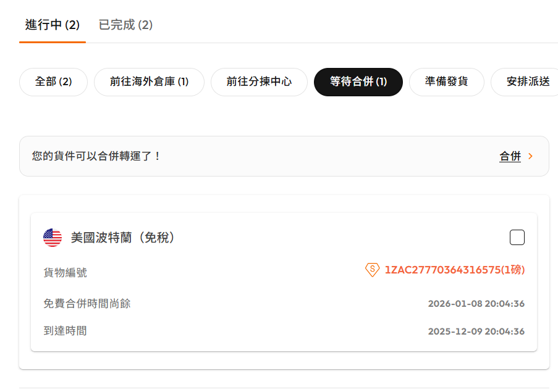The image size is (558, 392).
Task: Filter by 前往海外倉庫 (1)
Action: (149, 81)
